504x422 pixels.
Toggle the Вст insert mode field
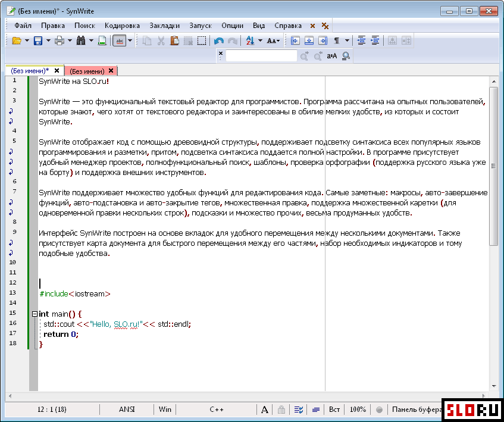[334, 410]
